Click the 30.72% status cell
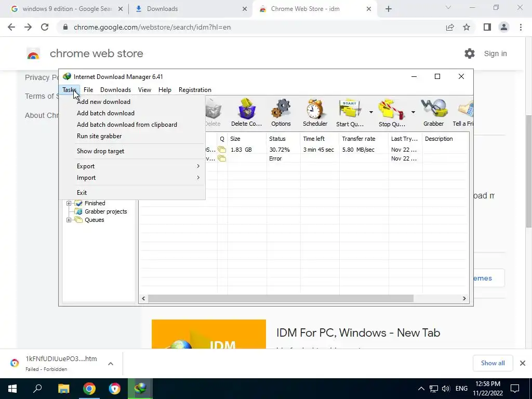 [x=279, y=150]
